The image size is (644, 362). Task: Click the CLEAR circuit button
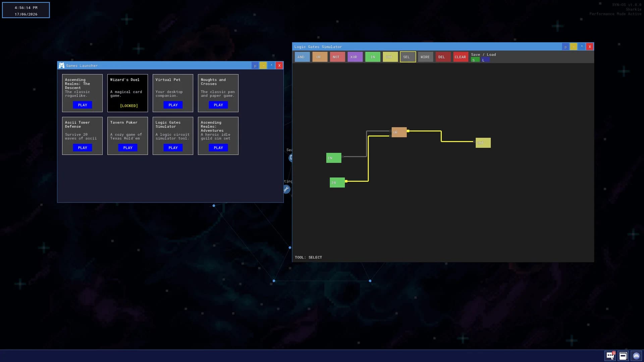click(461, 57)
